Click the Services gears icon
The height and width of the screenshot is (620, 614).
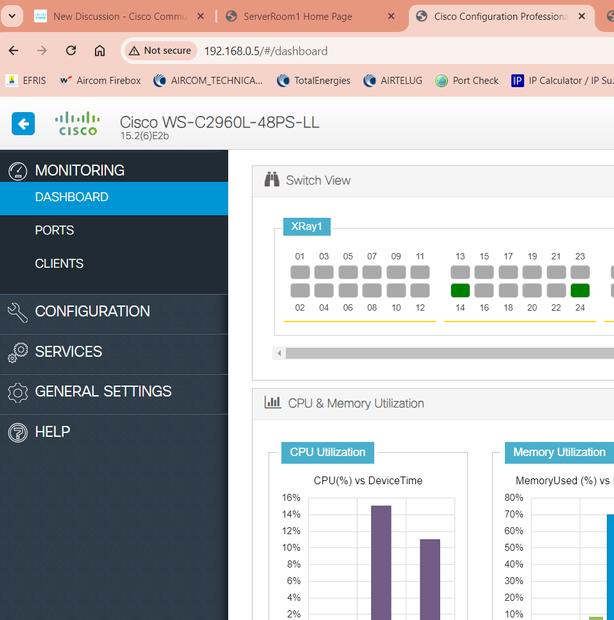pyautogui.click(x=18, y=353)
